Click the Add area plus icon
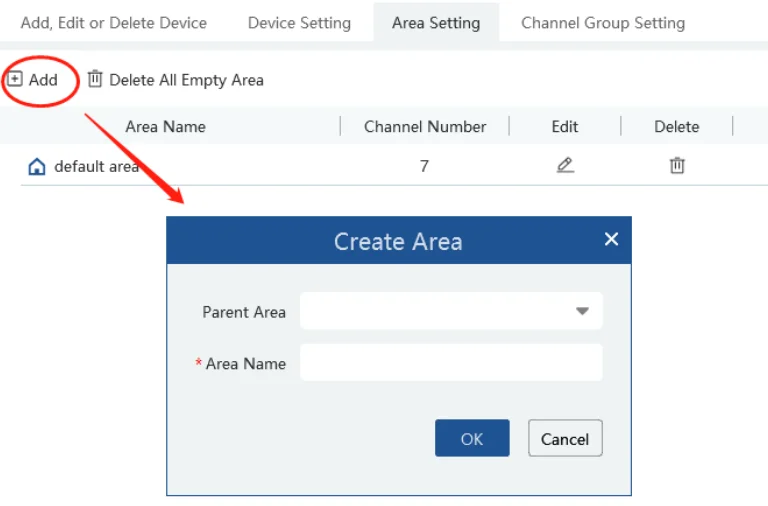The height and width of the screenshot is (506, 768). click(15, 79)
